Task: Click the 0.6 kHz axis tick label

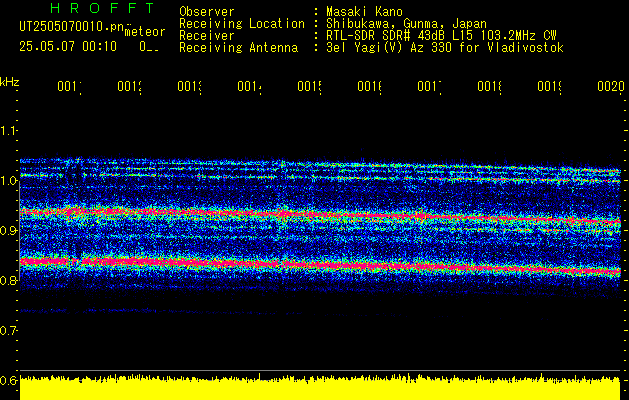Action: click(x=8, y=380)
